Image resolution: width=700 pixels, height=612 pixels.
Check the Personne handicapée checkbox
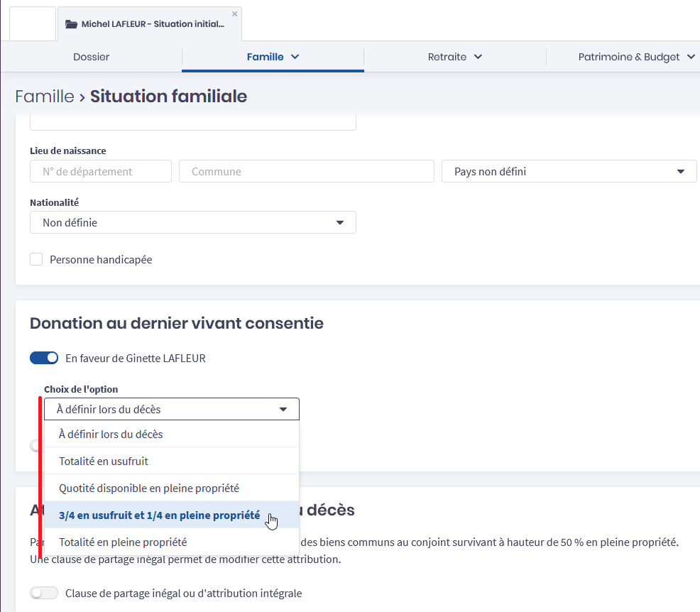pos(36,260)
